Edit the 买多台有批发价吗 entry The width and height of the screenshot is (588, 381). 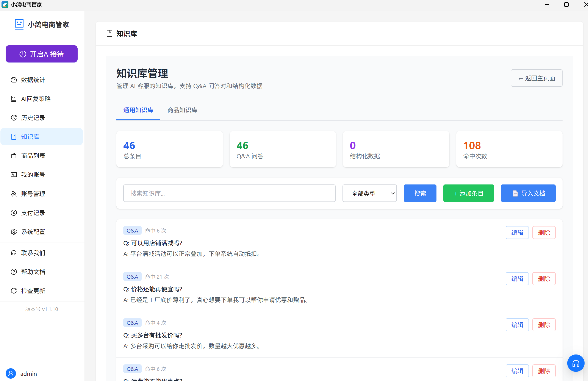point(517,325)
